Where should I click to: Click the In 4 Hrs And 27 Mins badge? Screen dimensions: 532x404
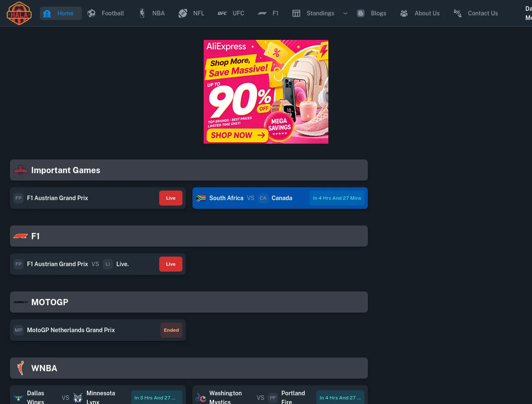click(337, 198)
